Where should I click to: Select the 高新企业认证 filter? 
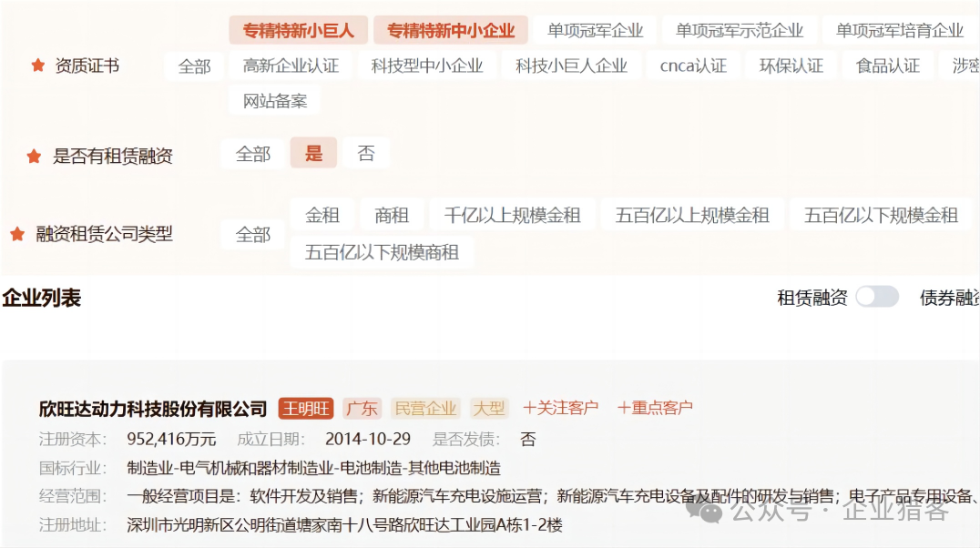coord(291,66)
